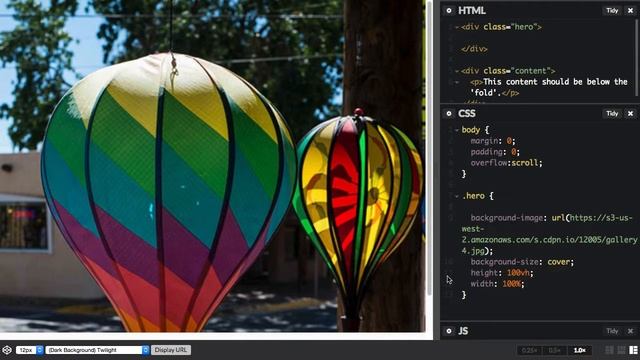Image resolution: width=640 pixels, height=360 pixels.
Task: Click the Display URL button
Action: click(x=171, y=350)
